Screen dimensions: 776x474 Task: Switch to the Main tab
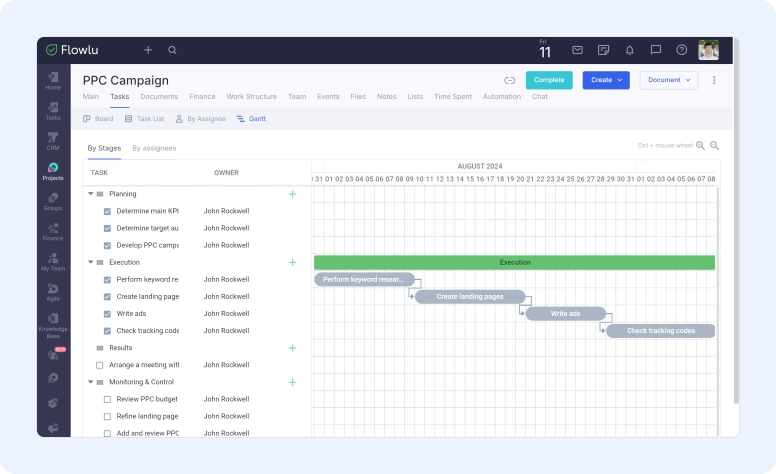91,96
